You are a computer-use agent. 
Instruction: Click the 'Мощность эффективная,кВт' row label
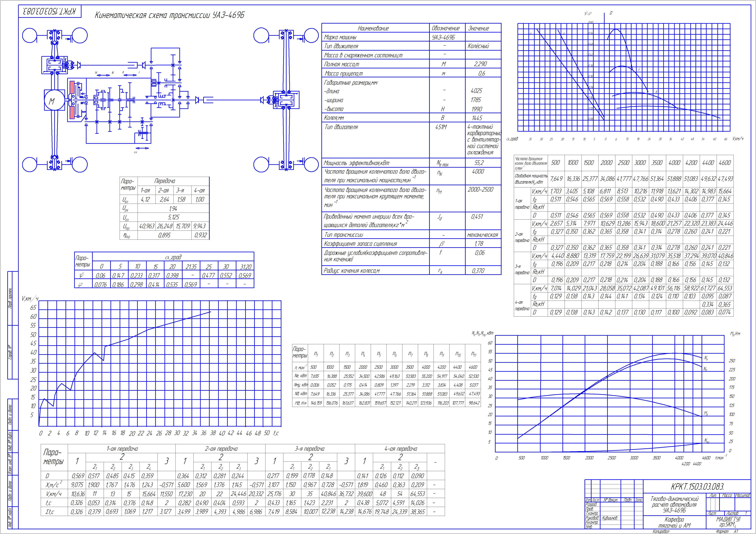(356, 163)
